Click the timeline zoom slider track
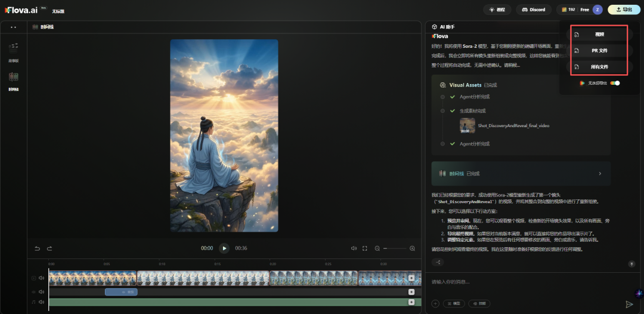 click(x=395, y=248)
